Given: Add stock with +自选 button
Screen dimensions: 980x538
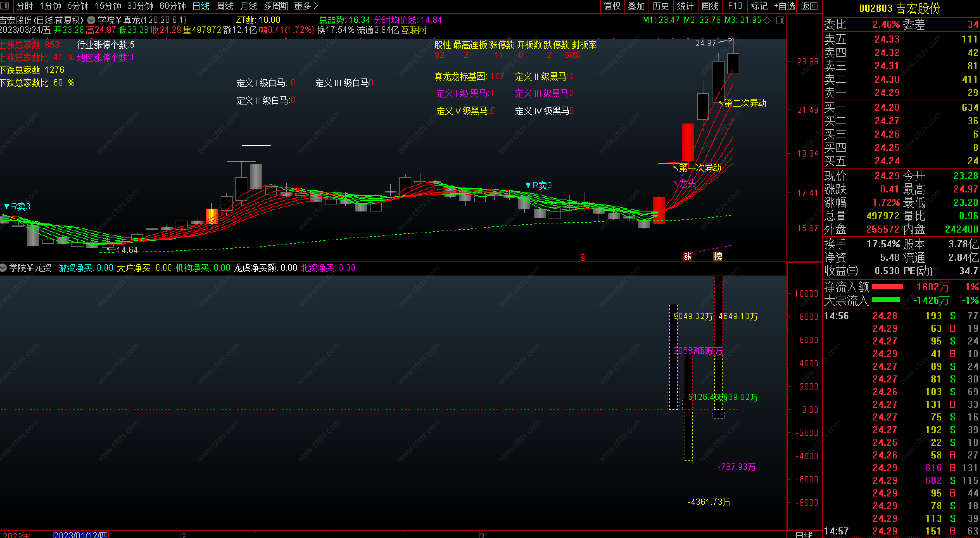Looking at the screenshot, I should coord(784,6).
